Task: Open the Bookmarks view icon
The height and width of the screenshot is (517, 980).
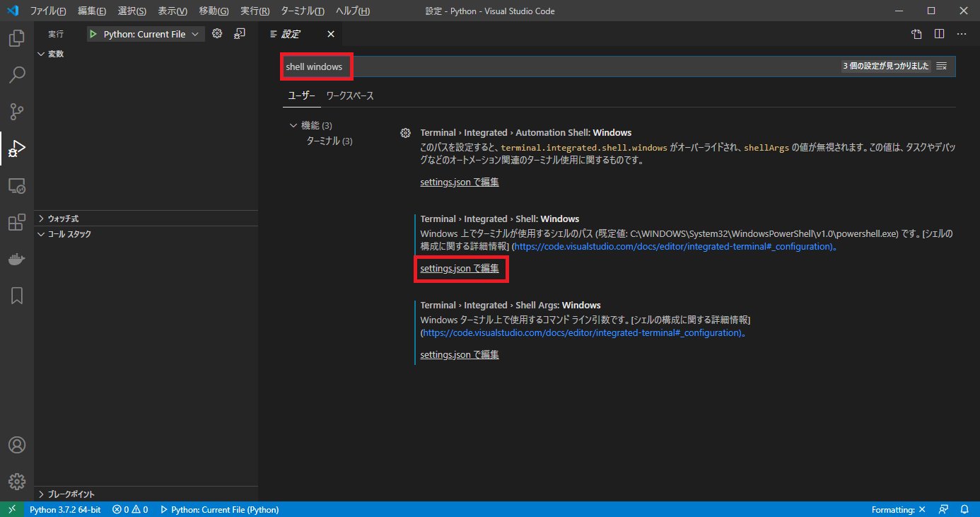Action: (17, 296)
